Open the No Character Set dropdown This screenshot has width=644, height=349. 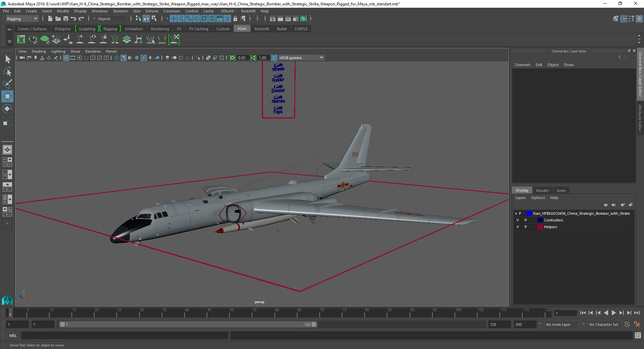pos(605,325)
